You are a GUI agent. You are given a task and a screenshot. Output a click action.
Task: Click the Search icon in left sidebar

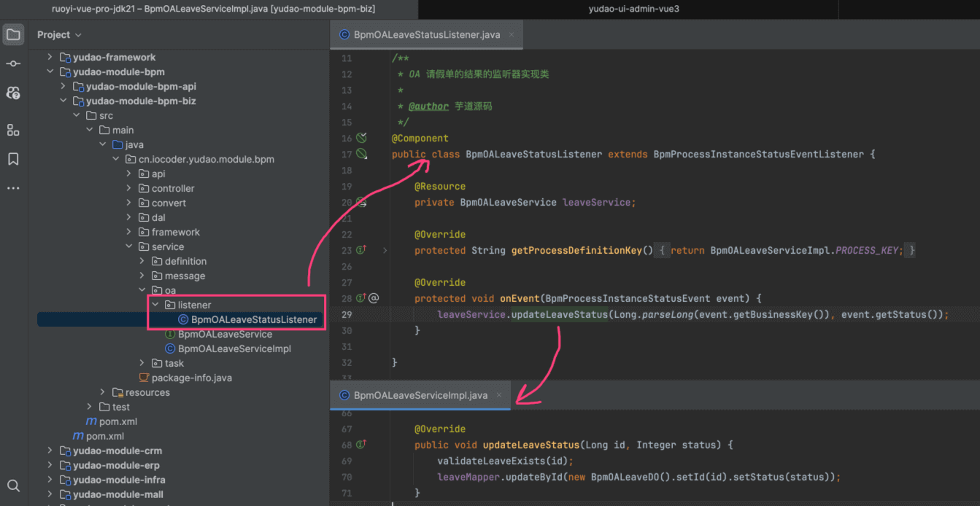[13, 486]
